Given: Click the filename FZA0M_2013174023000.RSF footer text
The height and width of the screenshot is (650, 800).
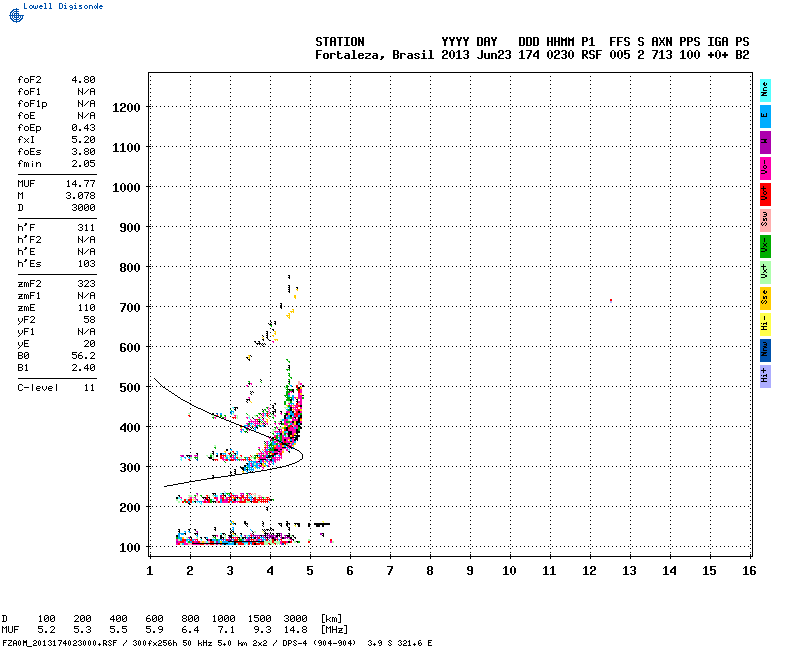Looking at the screenshot, I should coord(60,643).
